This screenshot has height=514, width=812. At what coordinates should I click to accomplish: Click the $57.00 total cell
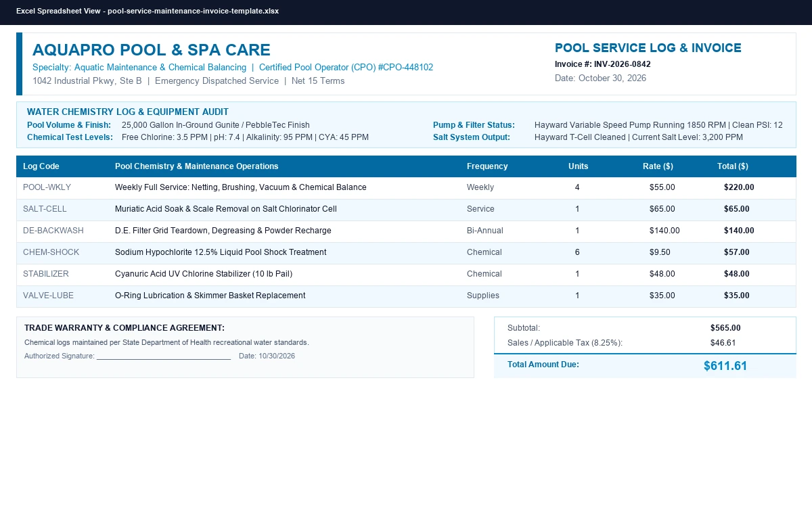pyautogui.click(x=737, y=252)
